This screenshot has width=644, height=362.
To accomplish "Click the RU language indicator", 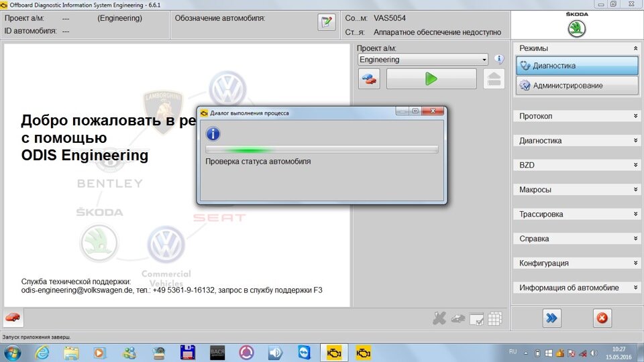I will [x=513, y=352].
